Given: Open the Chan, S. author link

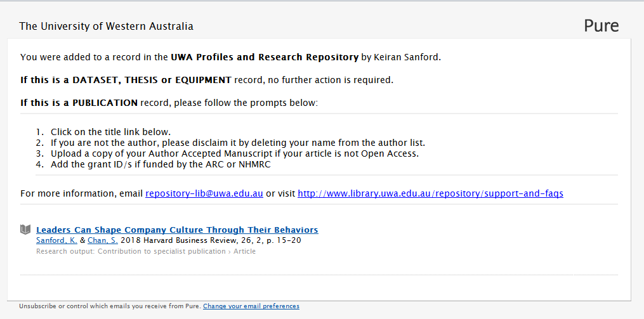Looking at the screenshot, I should [102, 241].
